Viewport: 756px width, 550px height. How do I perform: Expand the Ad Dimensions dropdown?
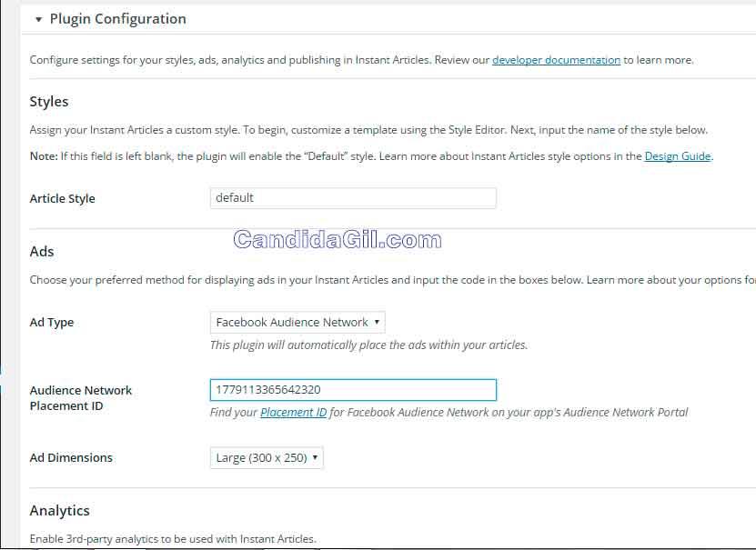point(267,458)
